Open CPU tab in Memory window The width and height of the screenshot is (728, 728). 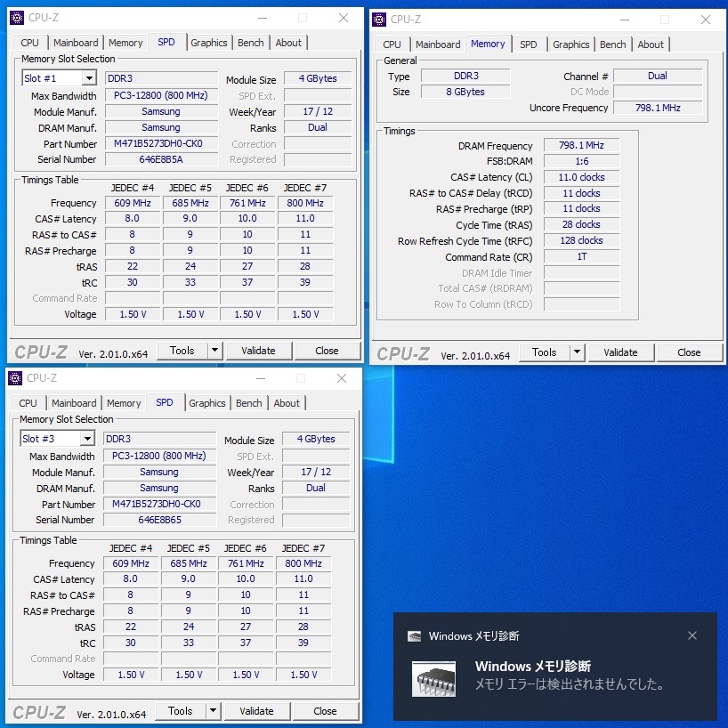[392, 44]
